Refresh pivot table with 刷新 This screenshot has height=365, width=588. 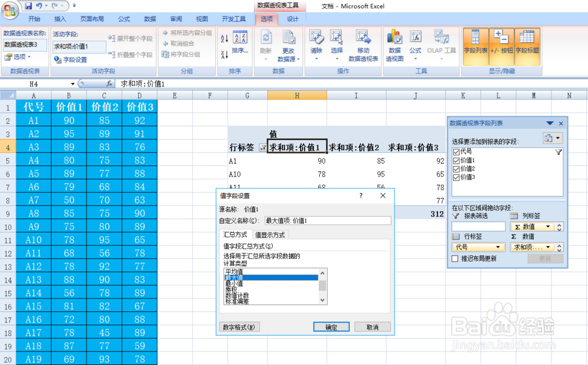click(266, 45)
